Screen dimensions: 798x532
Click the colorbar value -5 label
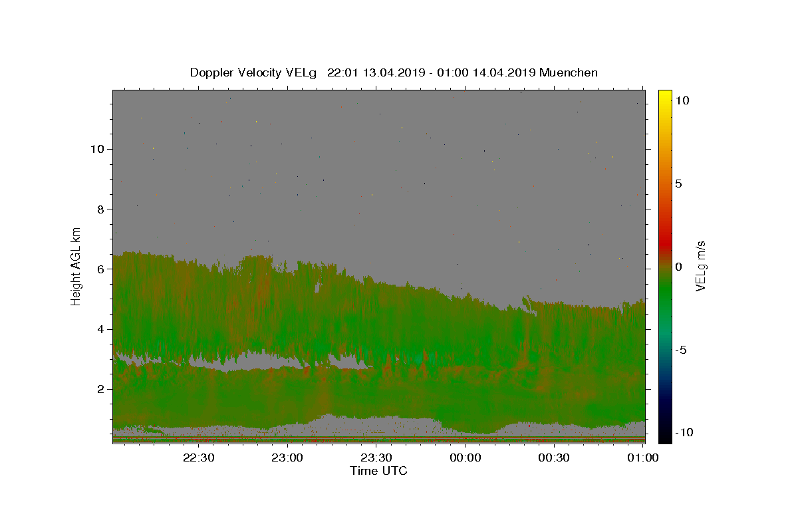pos(680,350)
